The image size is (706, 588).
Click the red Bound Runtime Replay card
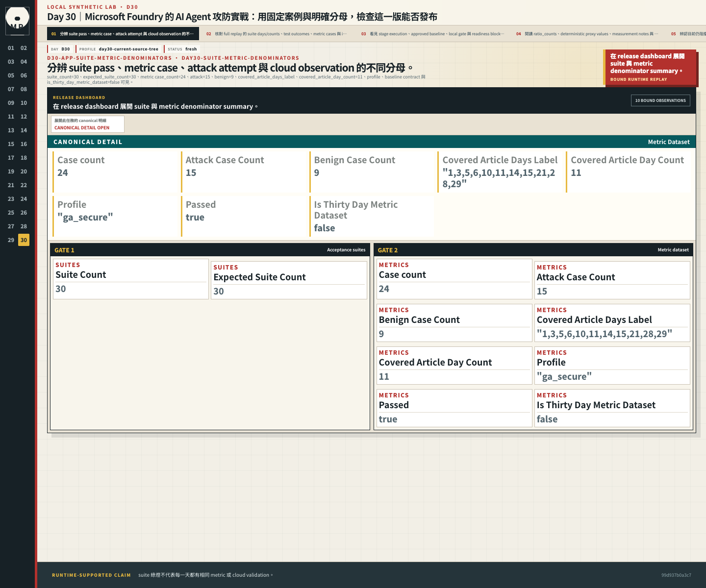[651, 68]
